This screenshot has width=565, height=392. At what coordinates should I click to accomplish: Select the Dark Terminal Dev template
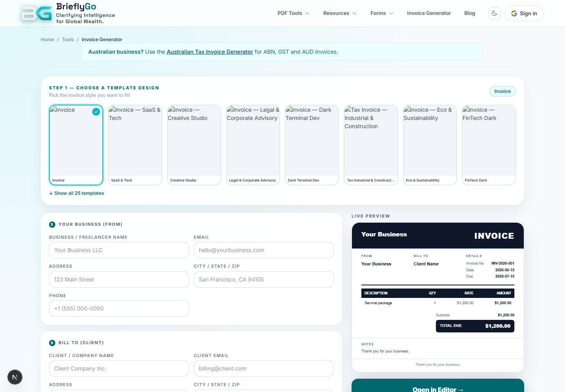pos(312,145)
